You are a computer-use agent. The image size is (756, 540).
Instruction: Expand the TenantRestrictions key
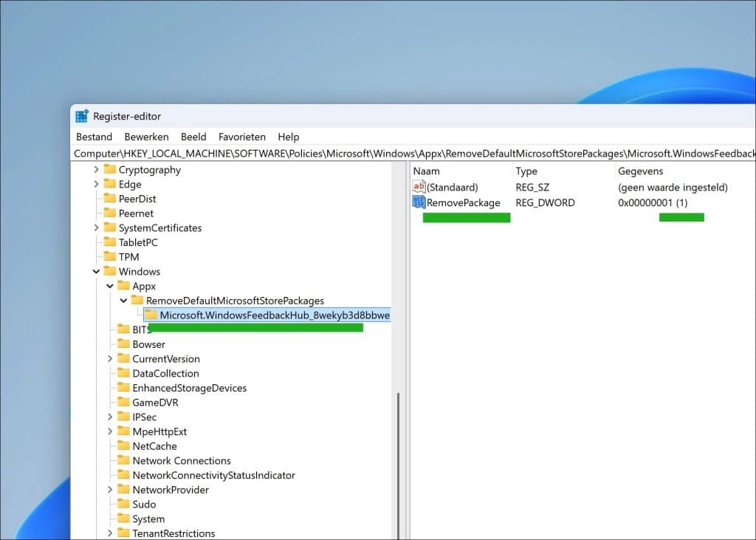[x=110, y=533]
